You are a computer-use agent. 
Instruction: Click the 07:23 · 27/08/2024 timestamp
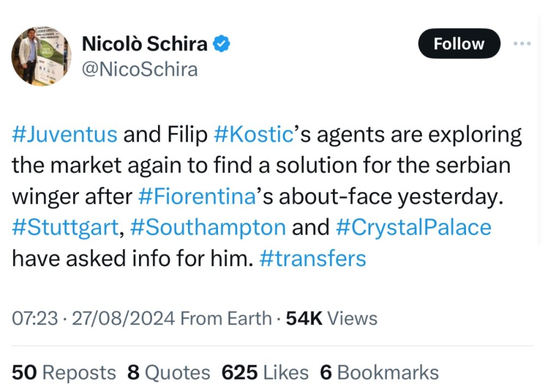93,318
